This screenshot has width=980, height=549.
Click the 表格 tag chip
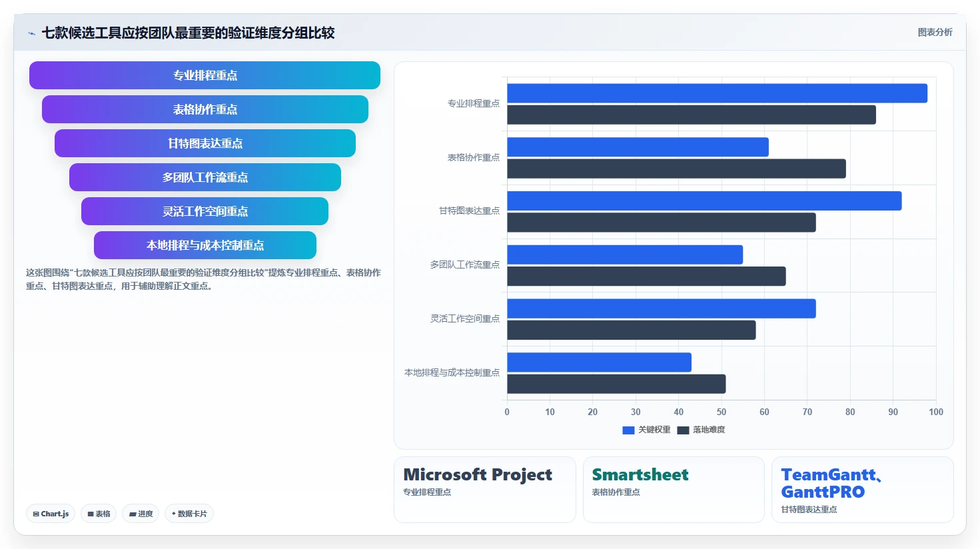99,514
